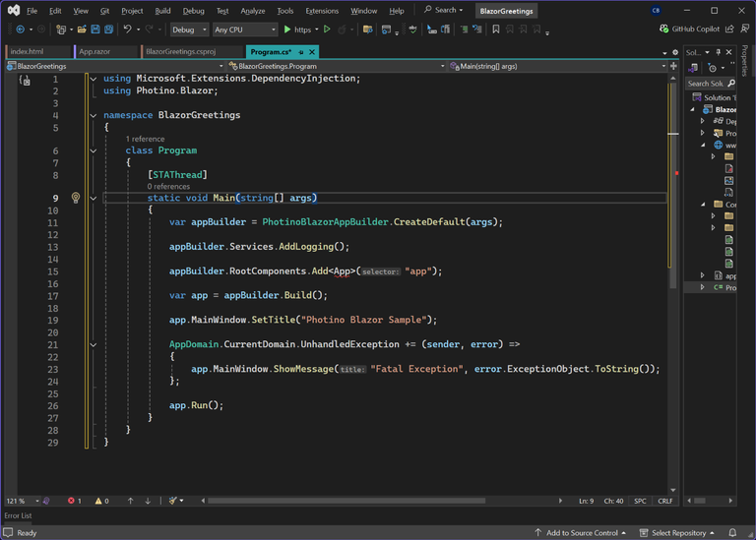Image resolution: width=756 pixels, height=540 pixels.
Task: Open the Debug configuration dropdown
Action: 189,30
